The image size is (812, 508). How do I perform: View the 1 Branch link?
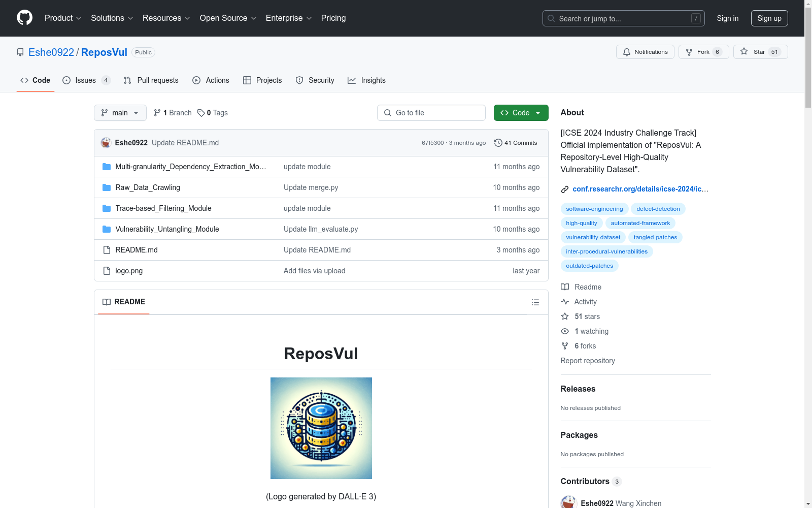click(173, 113)
